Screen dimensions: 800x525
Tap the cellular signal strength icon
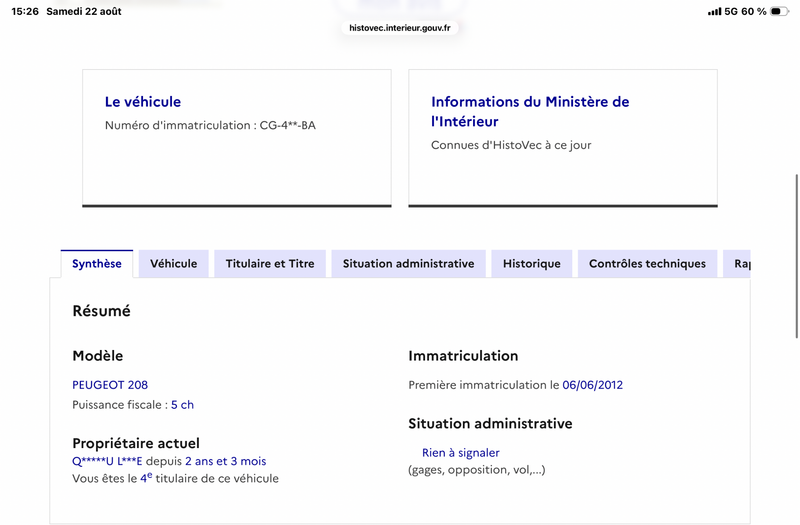[714, 11]
